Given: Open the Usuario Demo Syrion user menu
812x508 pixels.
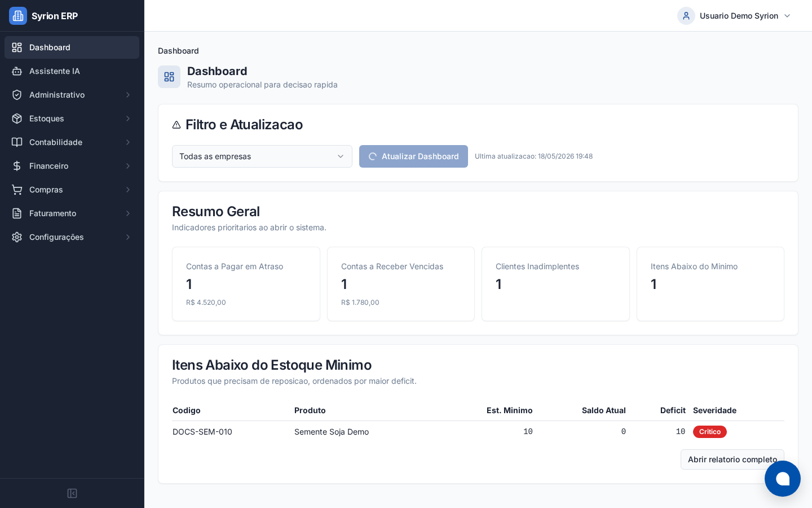Looking at the screenshot, I should pyautogui.click(x=734, y=16).
